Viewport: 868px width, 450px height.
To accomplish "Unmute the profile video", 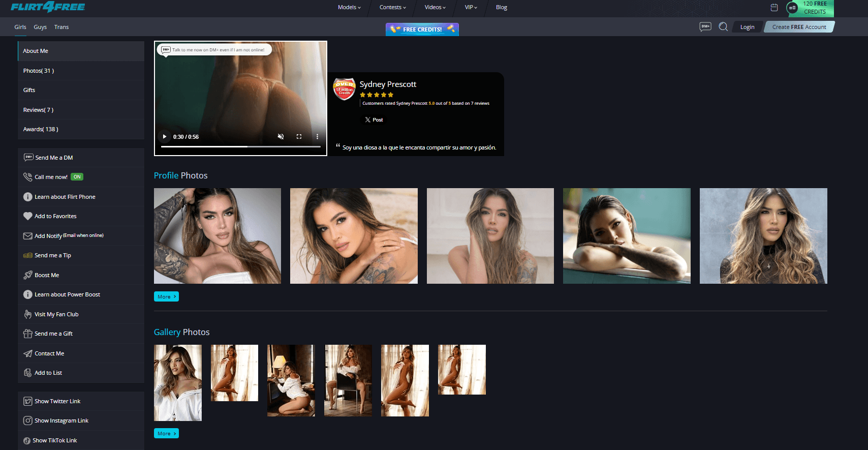I will (281, 136).
